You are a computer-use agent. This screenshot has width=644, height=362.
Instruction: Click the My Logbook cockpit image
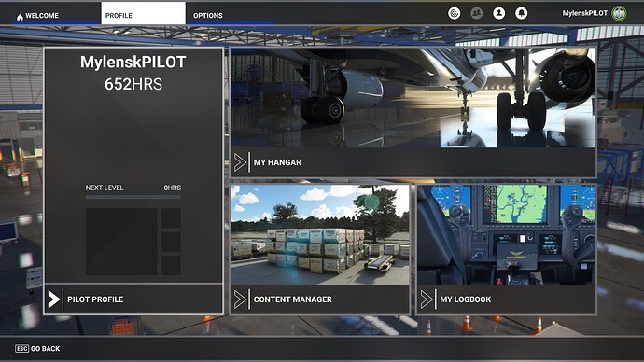507,235
